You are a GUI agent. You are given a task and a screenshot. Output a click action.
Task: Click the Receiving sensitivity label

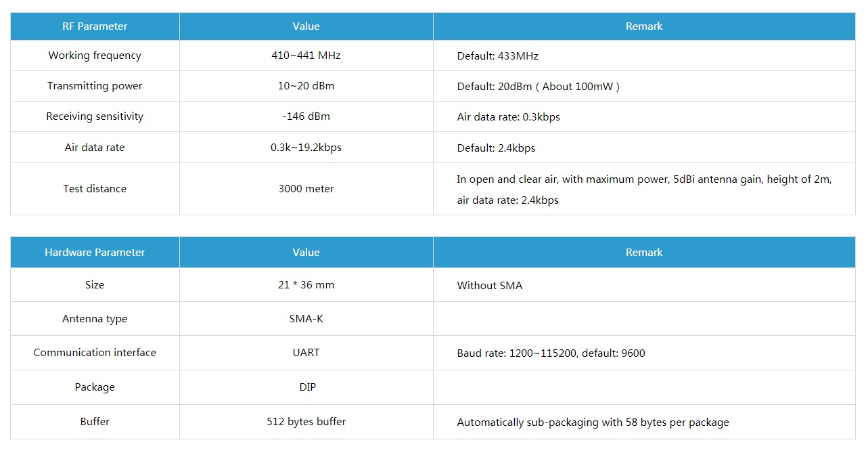[95, 116]
